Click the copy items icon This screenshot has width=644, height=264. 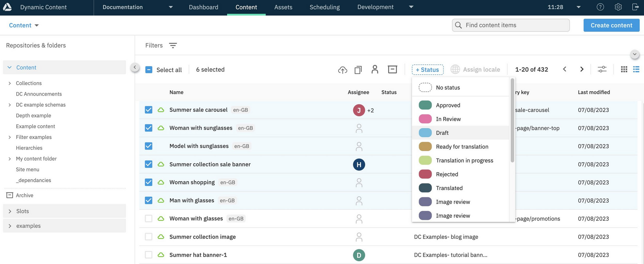coord(358,70)
